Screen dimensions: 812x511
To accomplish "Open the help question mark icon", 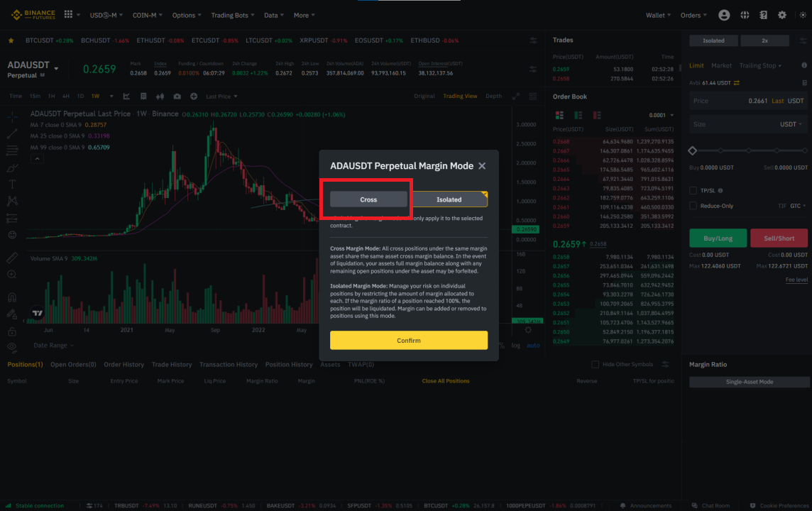I will point(763,15).
